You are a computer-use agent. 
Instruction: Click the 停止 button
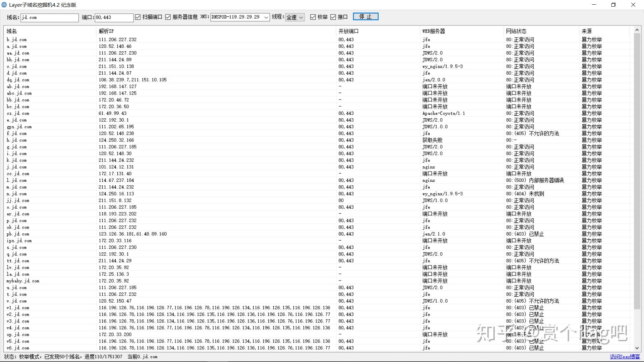tap(366, 17)
